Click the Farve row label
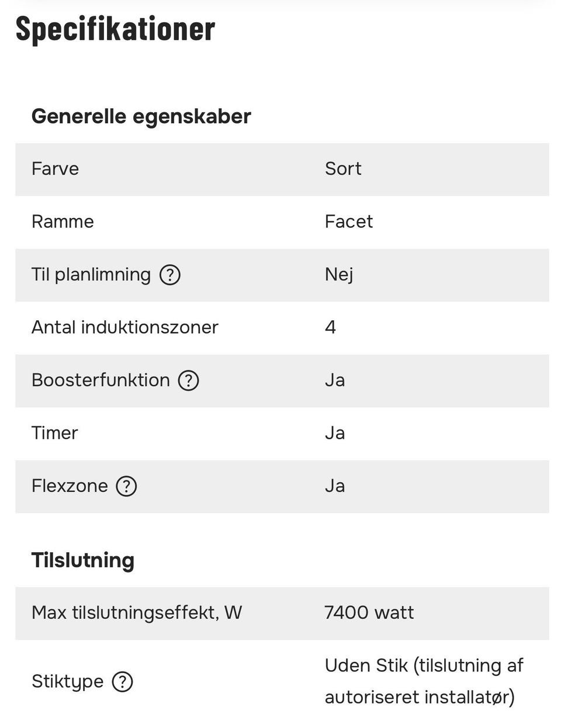This screenshot has width=561, height=728. tap(55, 169)
